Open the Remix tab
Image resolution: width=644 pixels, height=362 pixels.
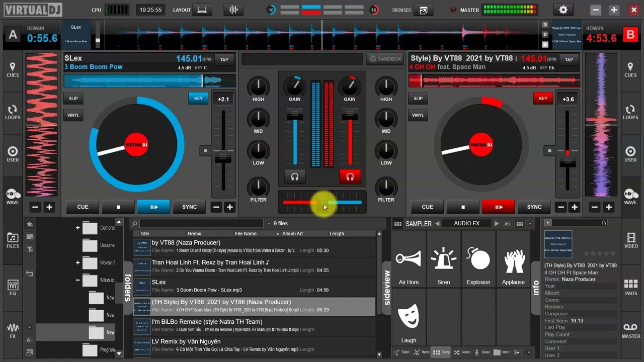[x=421, y=352]
